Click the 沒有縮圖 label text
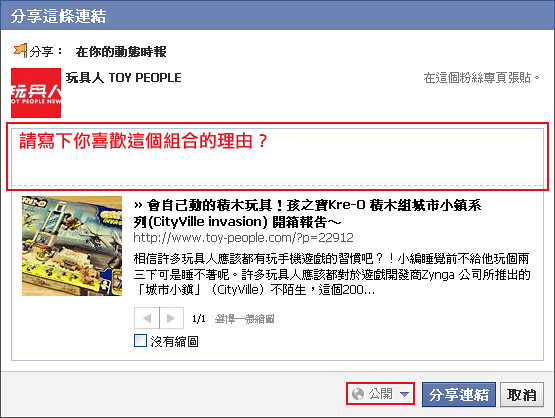The image size is (555, 418). [174, 341]
